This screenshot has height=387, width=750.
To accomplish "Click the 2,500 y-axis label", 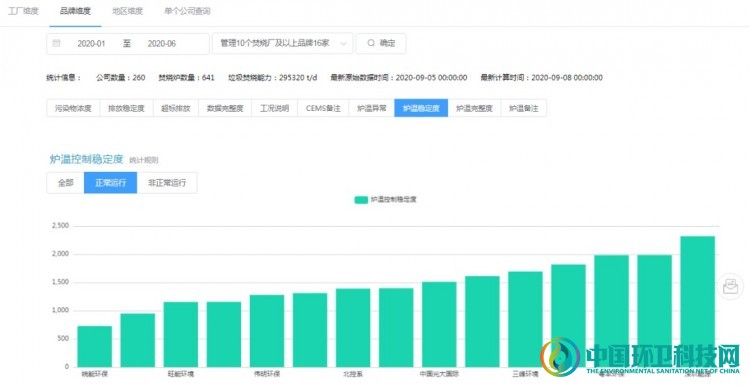I will (60, 226).
